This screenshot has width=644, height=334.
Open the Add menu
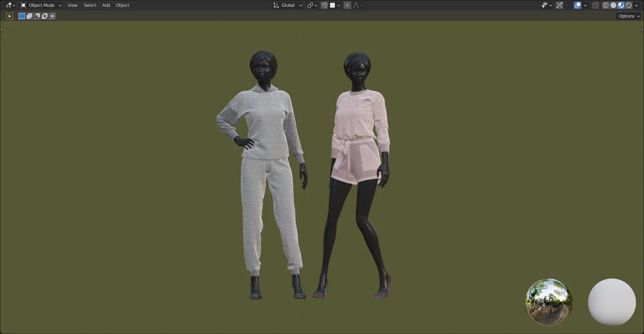point(106,5)
